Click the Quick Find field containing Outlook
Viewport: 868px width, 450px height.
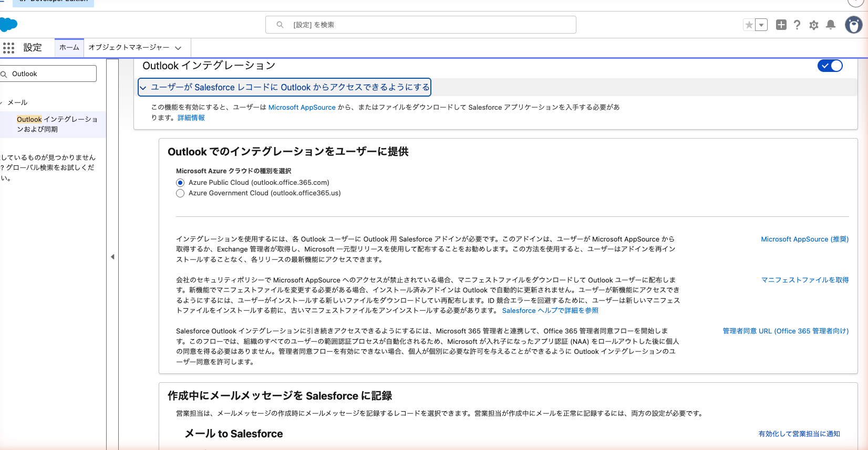point(48,74)
